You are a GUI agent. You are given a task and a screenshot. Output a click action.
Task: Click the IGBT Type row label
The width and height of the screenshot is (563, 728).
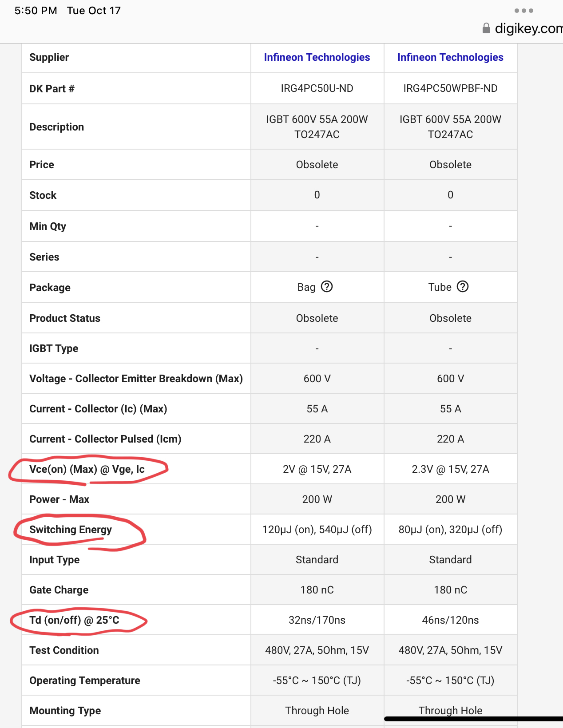pyautogui.click(x=54, y=348)
